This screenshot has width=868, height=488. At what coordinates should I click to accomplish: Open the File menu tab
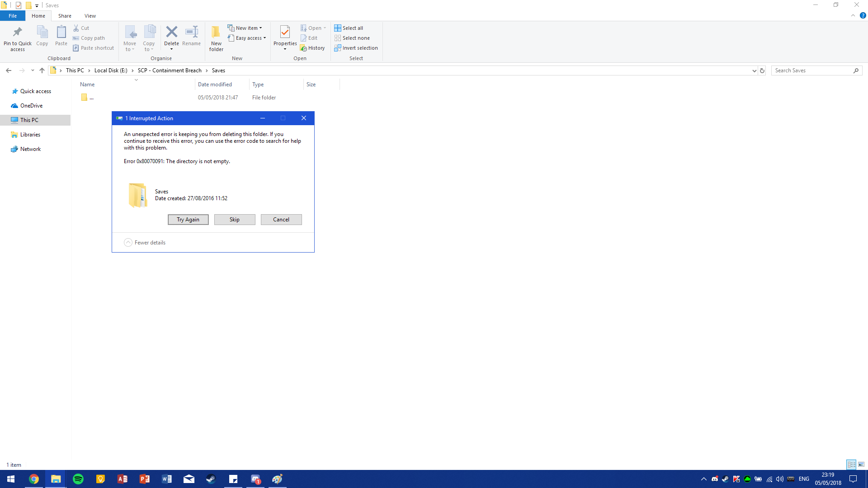[x=13, y=16]
